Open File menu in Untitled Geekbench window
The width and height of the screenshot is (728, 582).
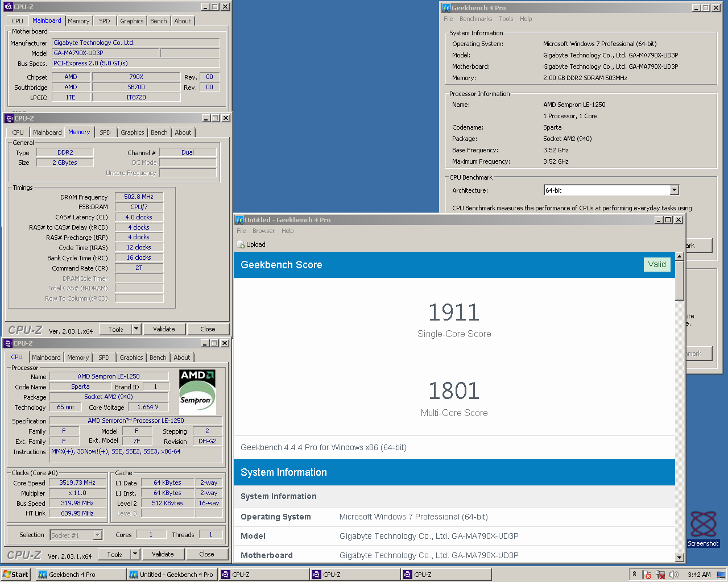point(241,231)
